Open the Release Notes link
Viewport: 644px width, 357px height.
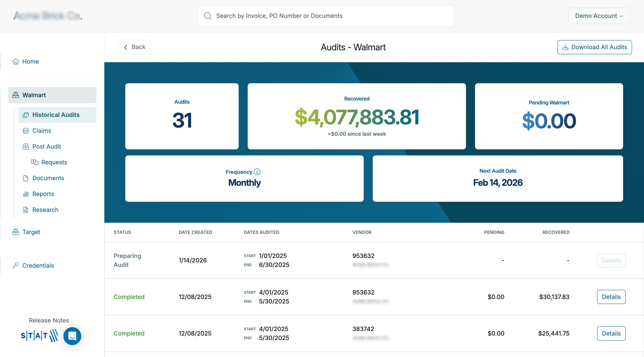49,320
